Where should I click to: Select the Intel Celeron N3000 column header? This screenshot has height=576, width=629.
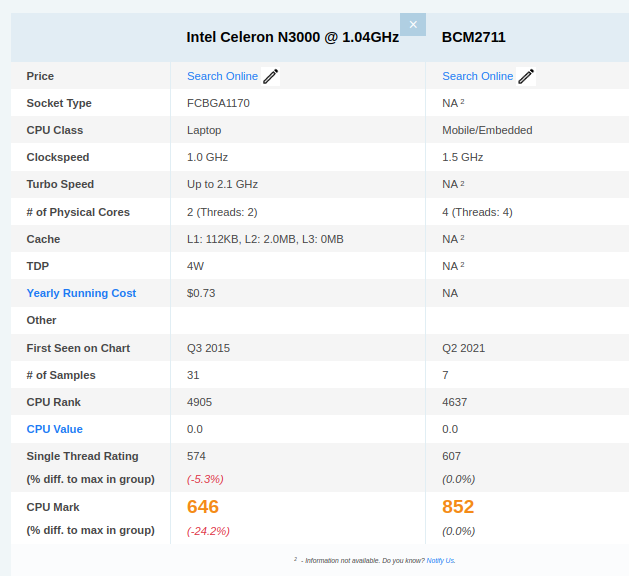pos(292,37)
